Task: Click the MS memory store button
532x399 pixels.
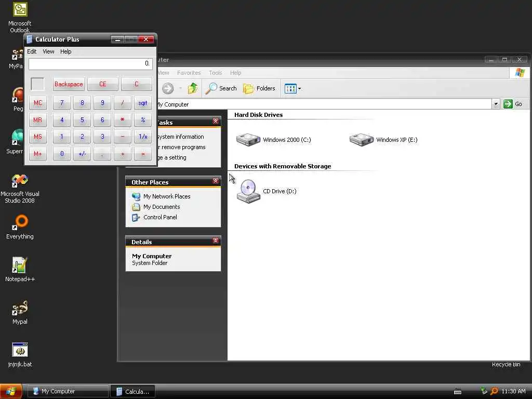Action: (x=37, y=137)
